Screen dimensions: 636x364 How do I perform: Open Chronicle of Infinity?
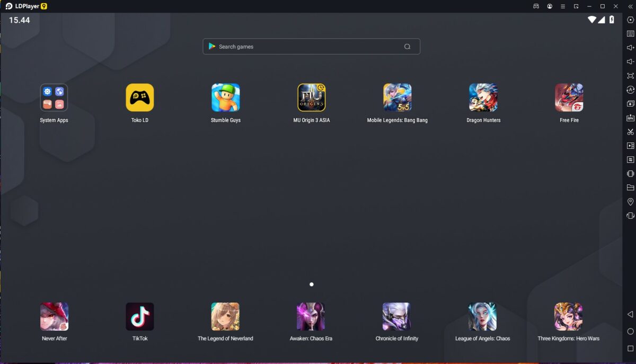click(397, 316)
